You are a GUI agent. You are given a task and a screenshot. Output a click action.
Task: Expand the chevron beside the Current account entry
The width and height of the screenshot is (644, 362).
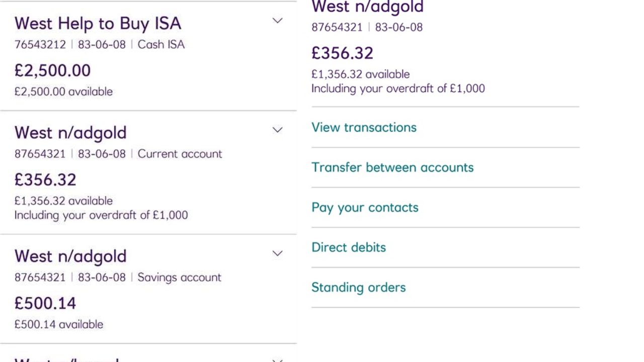[277, 130]
